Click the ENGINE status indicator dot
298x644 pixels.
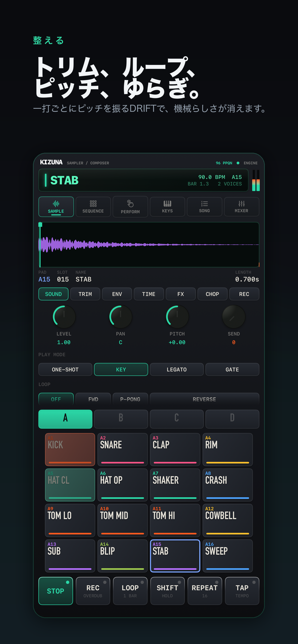pos(238,163)
